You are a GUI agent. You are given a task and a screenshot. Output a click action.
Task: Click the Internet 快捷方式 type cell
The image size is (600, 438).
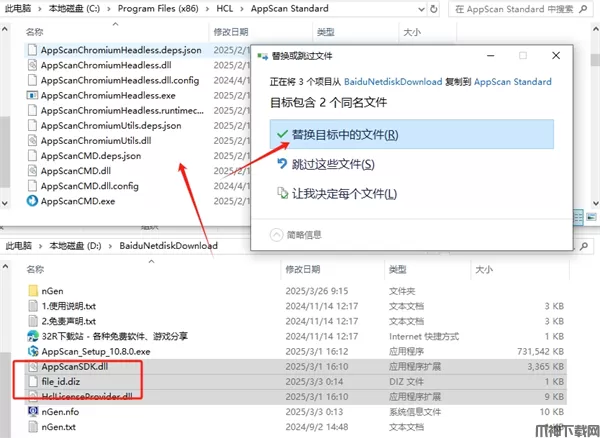point(424,336)
